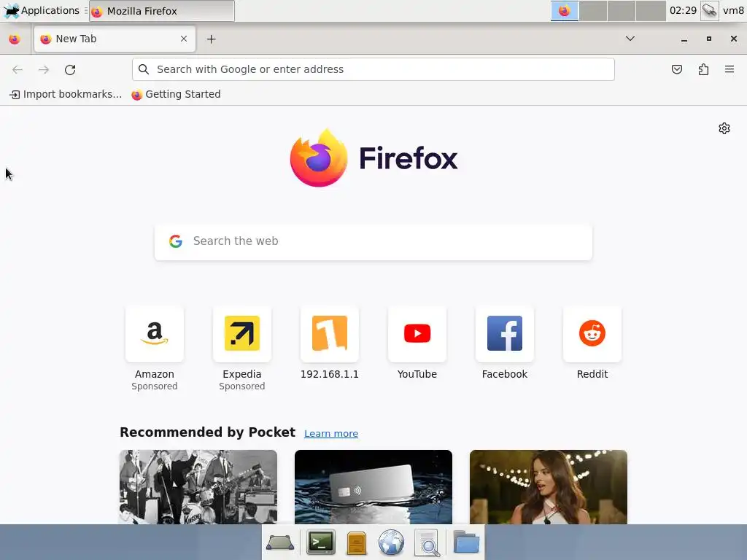The width and height of the screenshot is (747, 560).
Task: Open Pocket story with credit card image
Action: tap(373, 486)
